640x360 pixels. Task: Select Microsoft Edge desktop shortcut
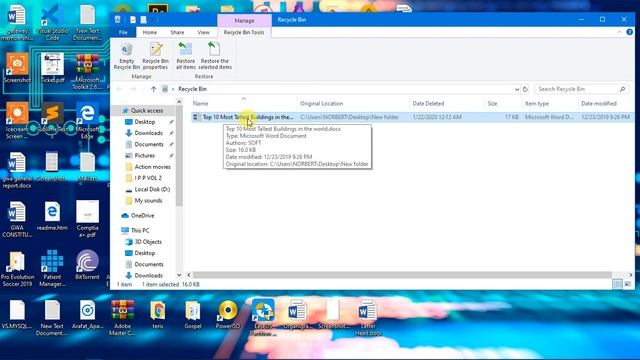[87, 120]
